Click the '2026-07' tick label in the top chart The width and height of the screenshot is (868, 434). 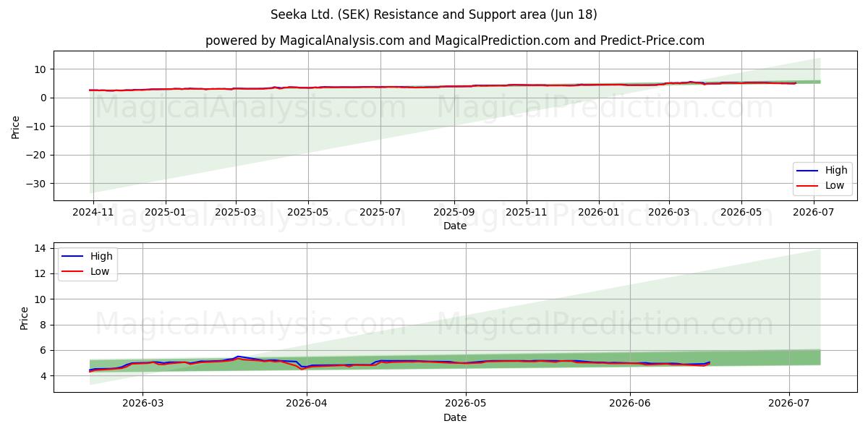point(814,212)
